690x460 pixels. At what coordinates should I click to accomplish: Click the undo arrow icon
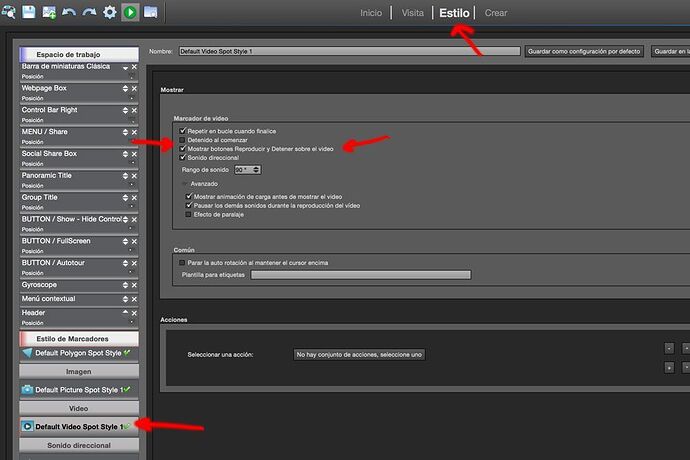pos(68,11)
